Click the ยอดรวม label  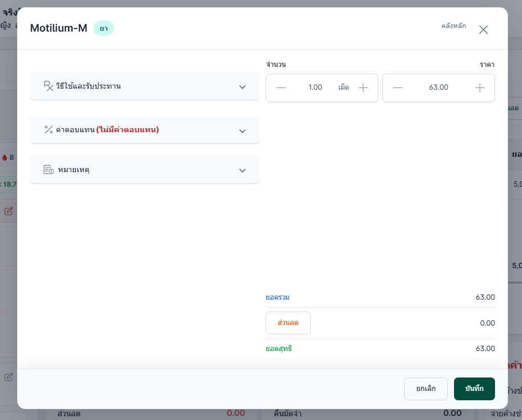(x=277, y=297)
